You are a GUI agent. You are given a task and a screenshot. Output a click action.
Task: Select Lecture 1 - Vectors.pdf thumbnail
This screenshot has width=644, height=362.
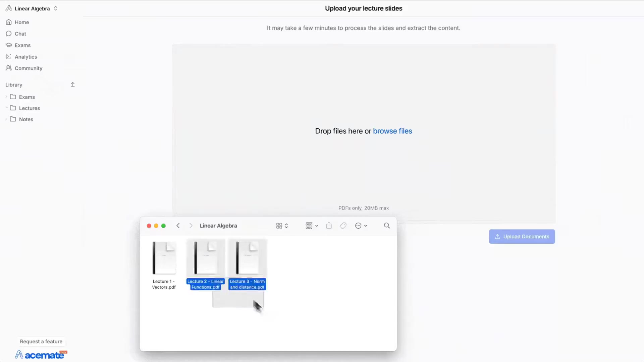[164, 258]
